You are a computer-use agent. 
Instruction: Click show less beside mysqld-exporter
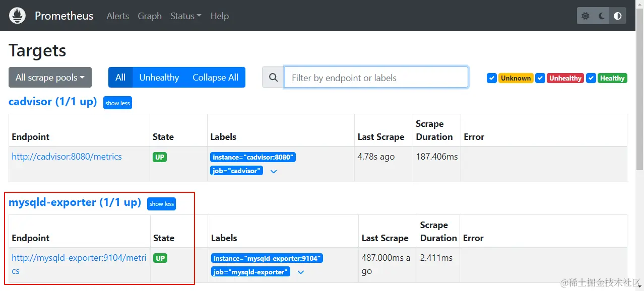[x=161, y=204]
